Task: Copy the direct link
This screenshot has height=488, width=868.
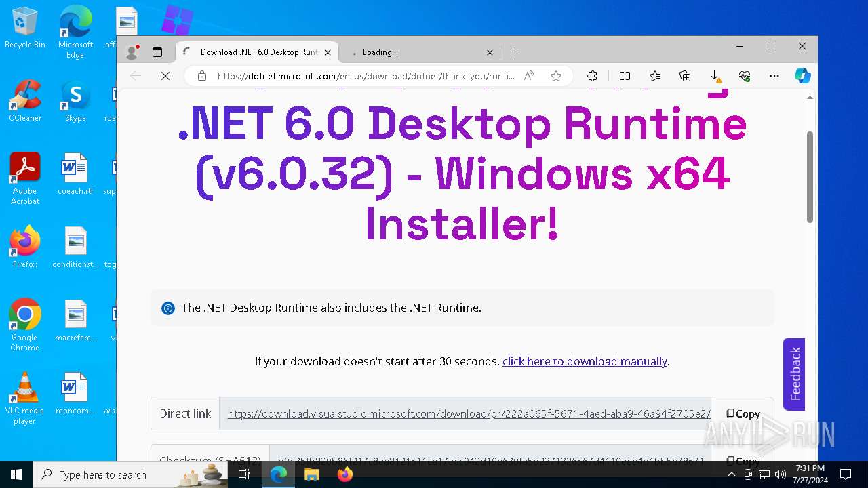Action: (x=743, y=413)
